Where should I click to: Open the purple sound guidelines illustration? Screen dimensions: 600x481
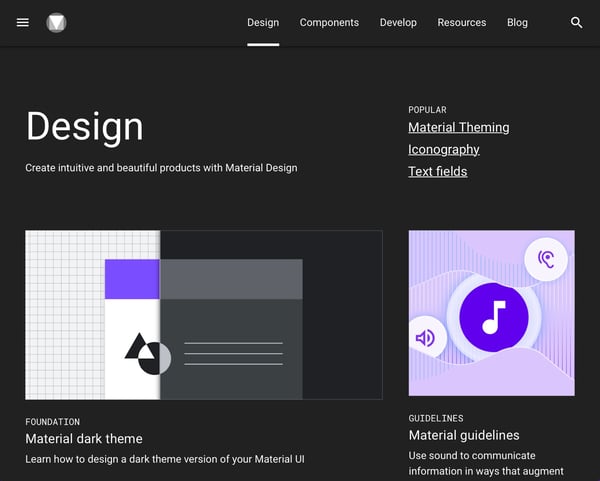(x=491, y=313)
